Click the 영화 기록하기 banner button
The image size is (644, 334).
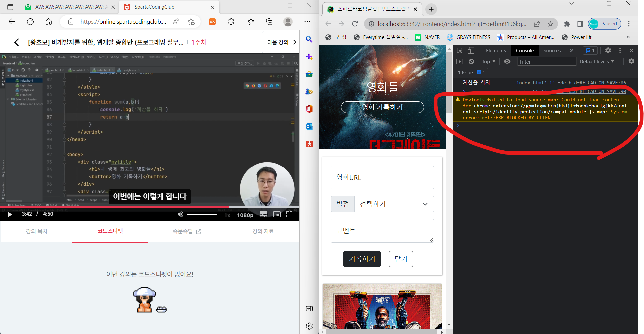coord(382,107)
